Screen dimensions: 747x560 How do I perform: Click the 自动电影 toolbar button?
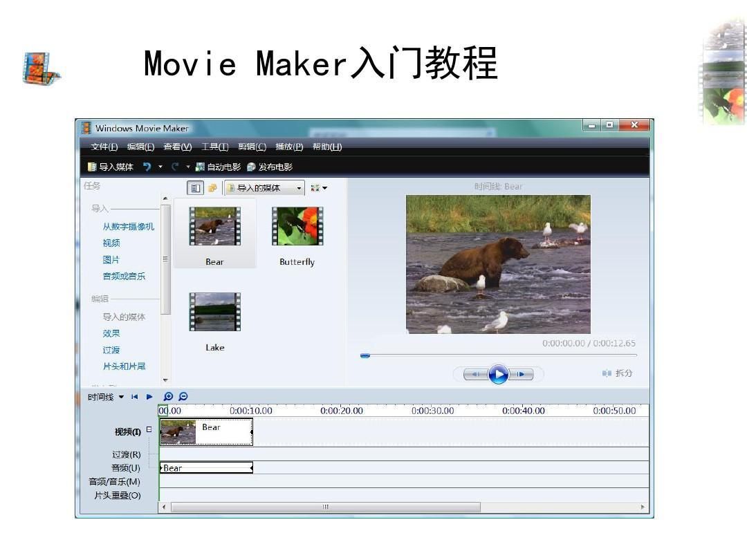point(218,167)
